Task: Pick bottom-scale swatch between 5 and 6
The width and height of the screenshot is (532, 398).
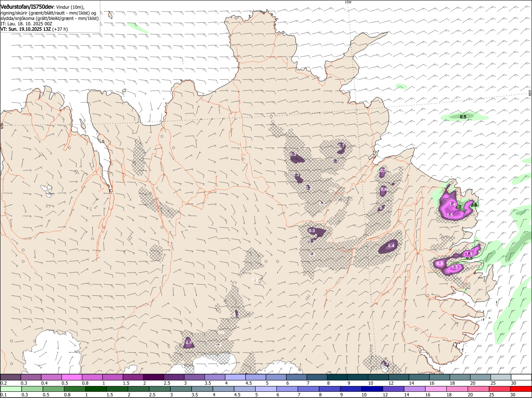Action: [265, 388]
